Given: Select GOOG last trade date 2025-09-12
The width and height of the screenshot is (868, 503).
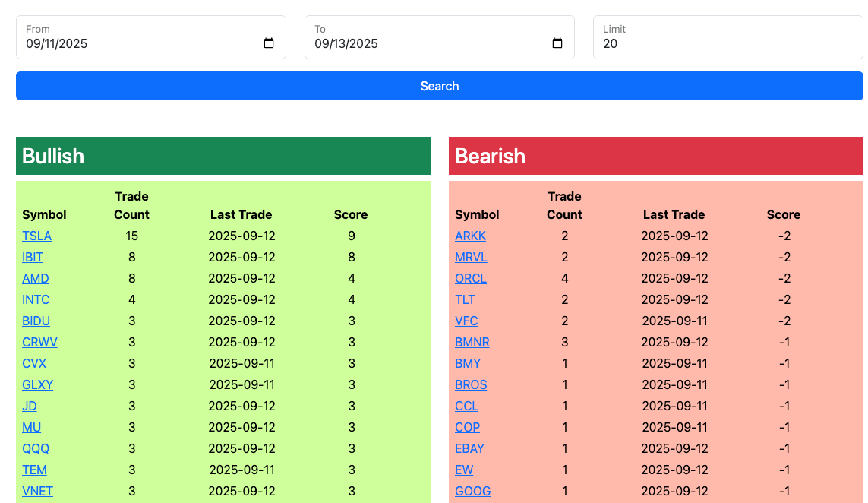Looking at the screenshot, I should (x=675, y=492).
